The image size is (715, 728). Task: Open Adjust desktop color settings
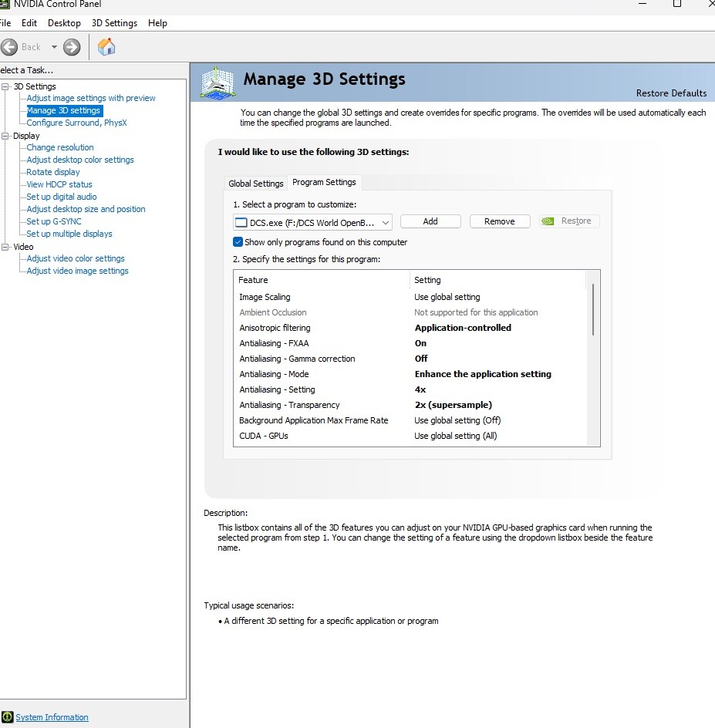pyautogui.click(x=80, y=160)
